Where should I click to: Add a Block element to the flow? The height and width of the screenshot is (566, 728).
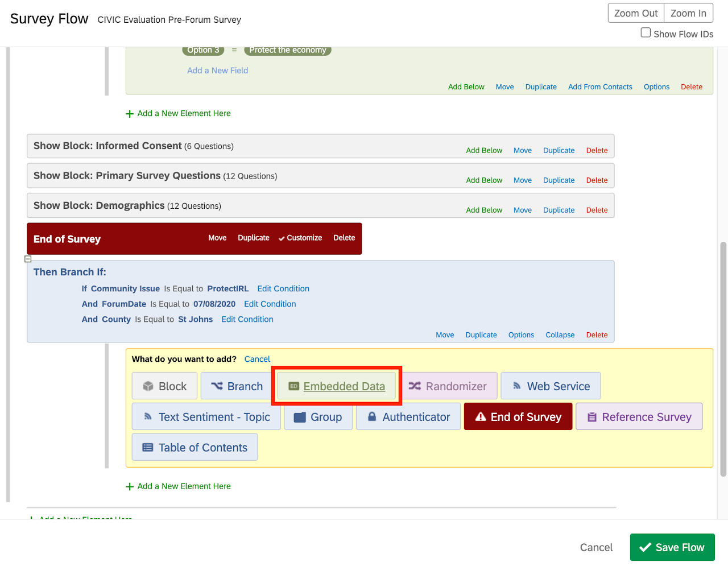tap(164, 386)
